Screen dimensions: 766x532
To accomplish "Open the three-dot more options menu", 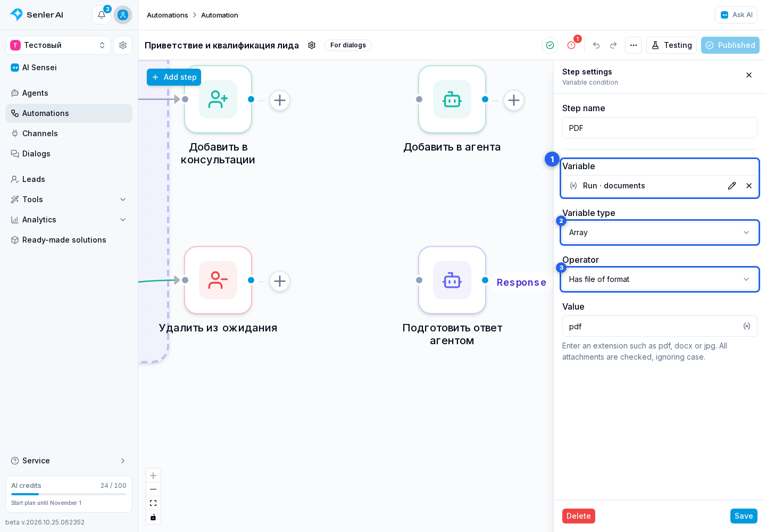I will coord(634,45).
